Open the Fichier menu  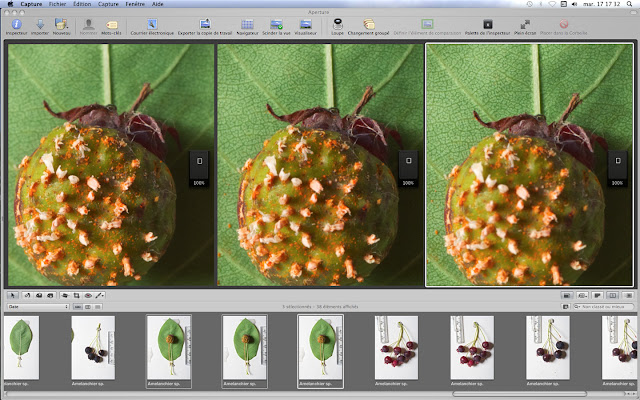coord(57,4)
